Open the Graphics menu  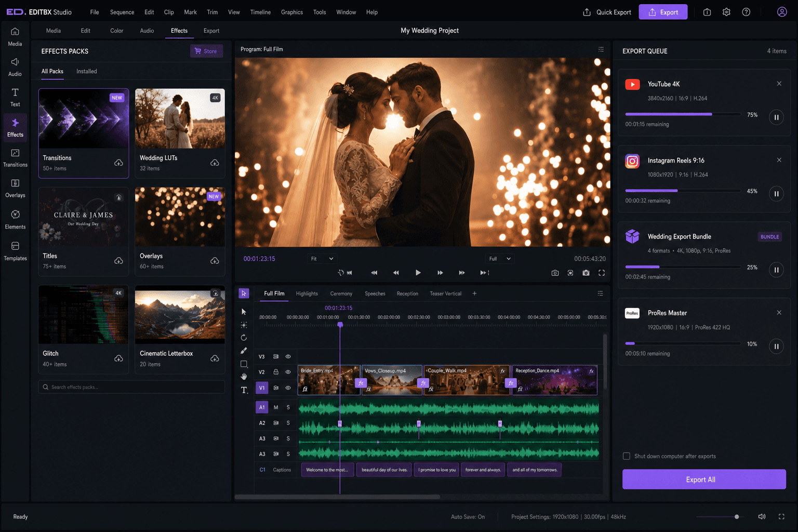292,12
